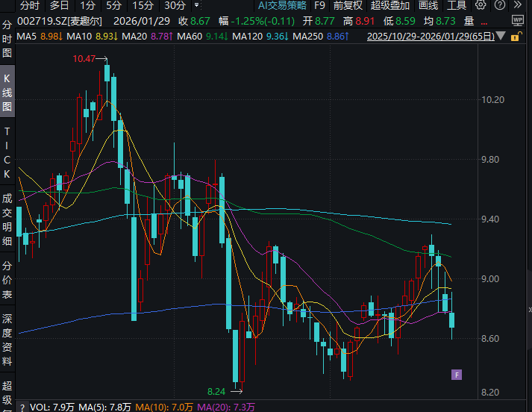Open 超级叠加 overlay tool
Screen dimensions: 532x412
pyautogui.click(x=390, y=5)
